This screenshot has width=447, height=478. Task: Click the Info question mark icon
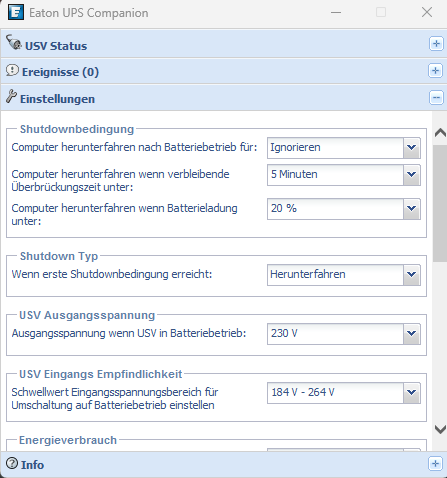tap(12, 463)
